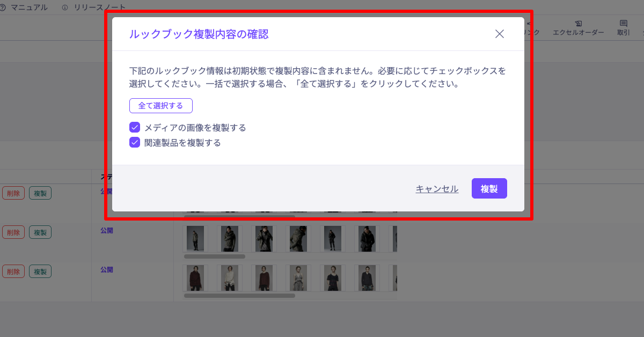Close the ルックブック複製内容の確認 dialog with X
The height and width of the screenshot is (337, 644).
pyautogui.click(x=500, y=34)
